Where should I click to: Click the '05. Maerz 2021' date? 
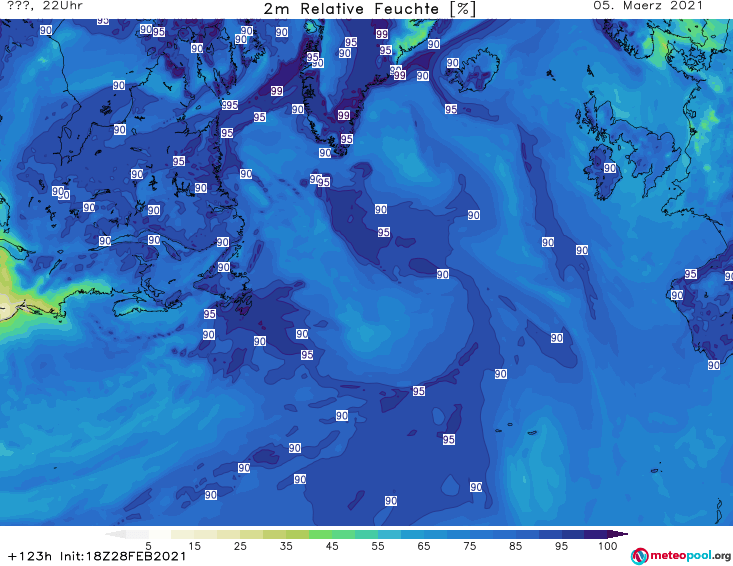coord(648,6)
